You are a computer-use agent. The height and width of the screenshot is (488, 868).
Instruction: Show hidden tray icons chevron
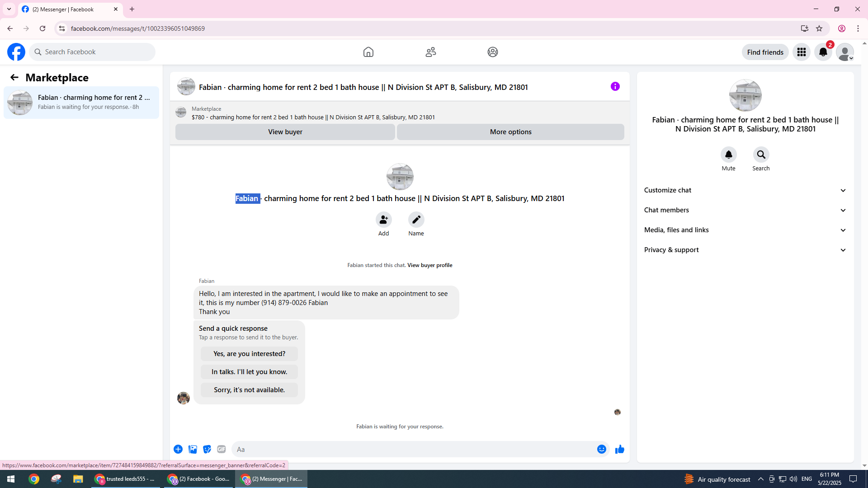pyautogui.click(x=761, y=479)
